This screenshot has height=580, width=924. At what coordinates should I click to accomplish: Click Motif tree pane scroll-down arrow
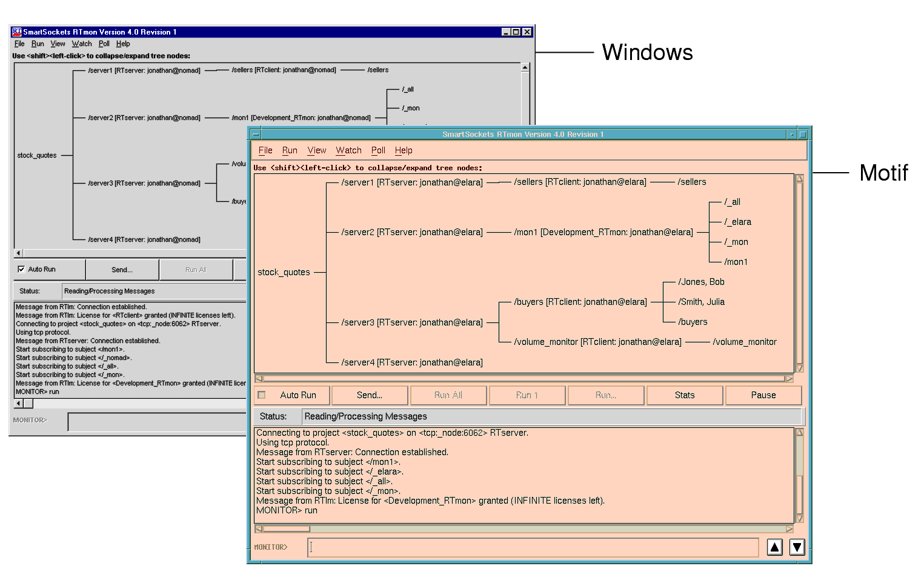[x=799, y=368]
